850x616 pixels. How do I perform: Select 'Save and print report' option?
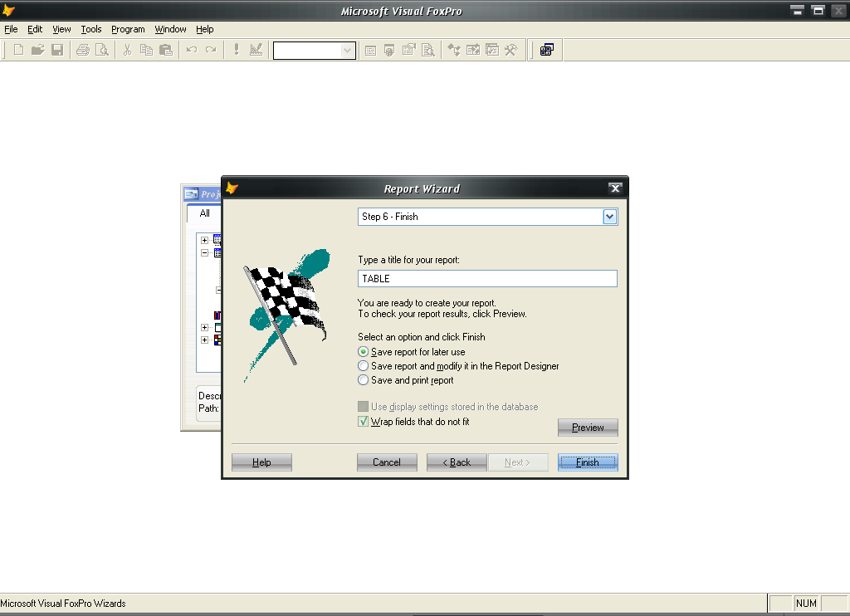click(x=364, y=380)
